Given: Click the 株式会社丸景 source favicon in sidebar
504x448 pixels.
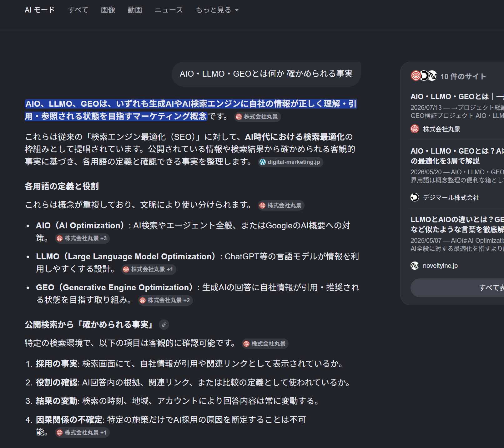Looking at the screenshot, I should 415,129.
